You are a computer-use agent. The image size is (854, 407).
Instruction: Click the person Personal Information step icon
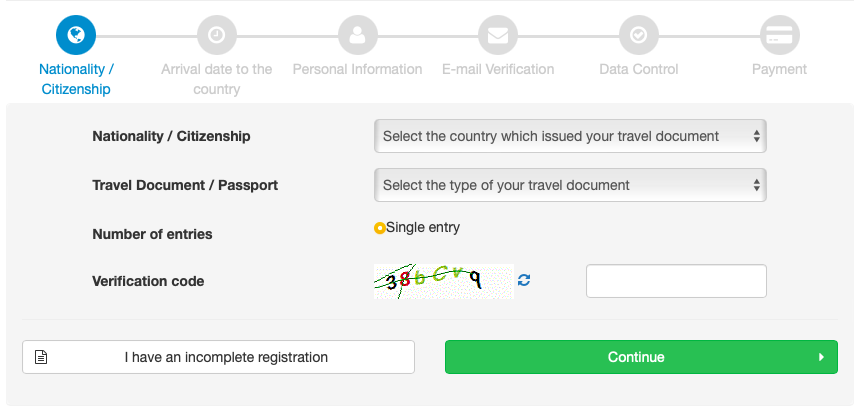357,35
